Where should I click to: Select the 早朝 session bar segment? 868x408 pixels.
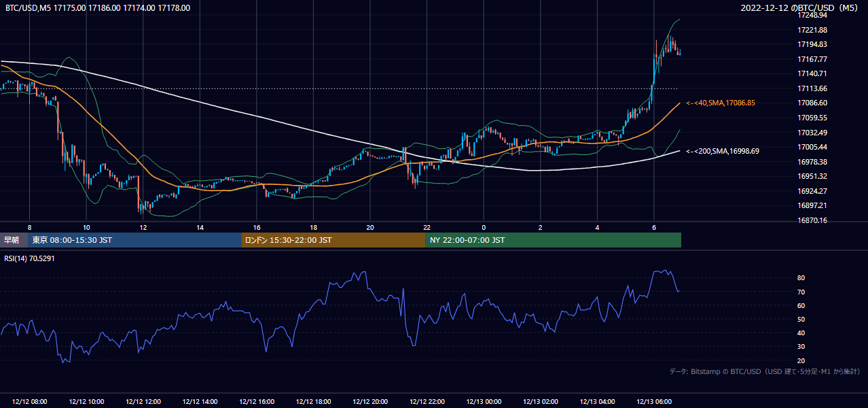14,240
